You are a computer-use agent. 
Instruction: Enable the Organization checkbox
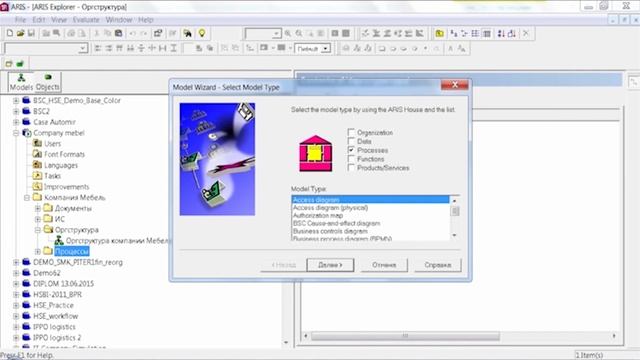coord(351,132)
